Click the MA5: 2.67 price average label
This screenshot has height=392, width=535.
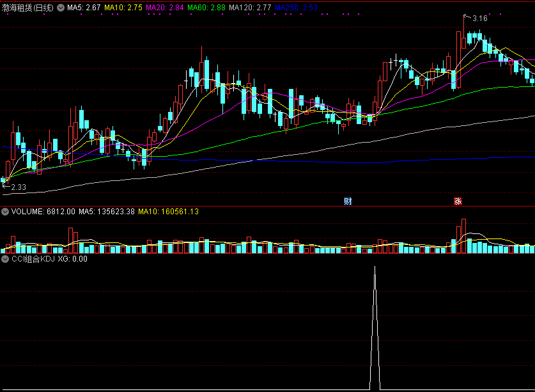[84, 8]
